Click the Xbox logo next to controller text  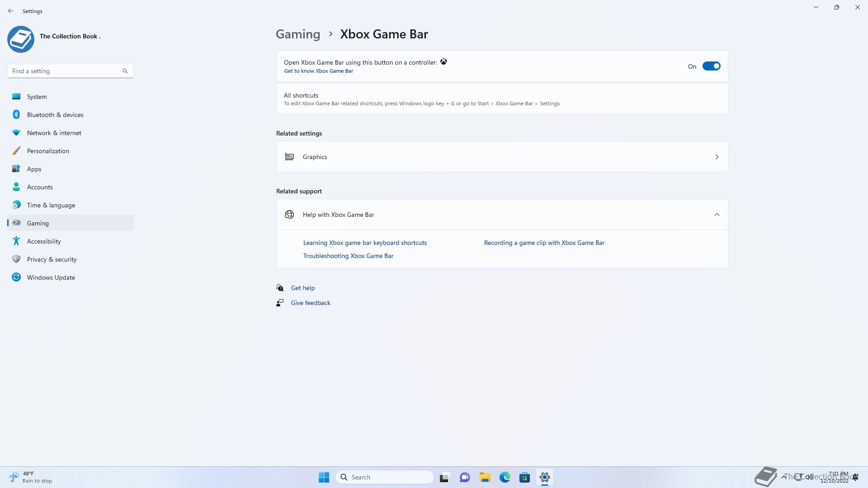(x=443, y=62)
